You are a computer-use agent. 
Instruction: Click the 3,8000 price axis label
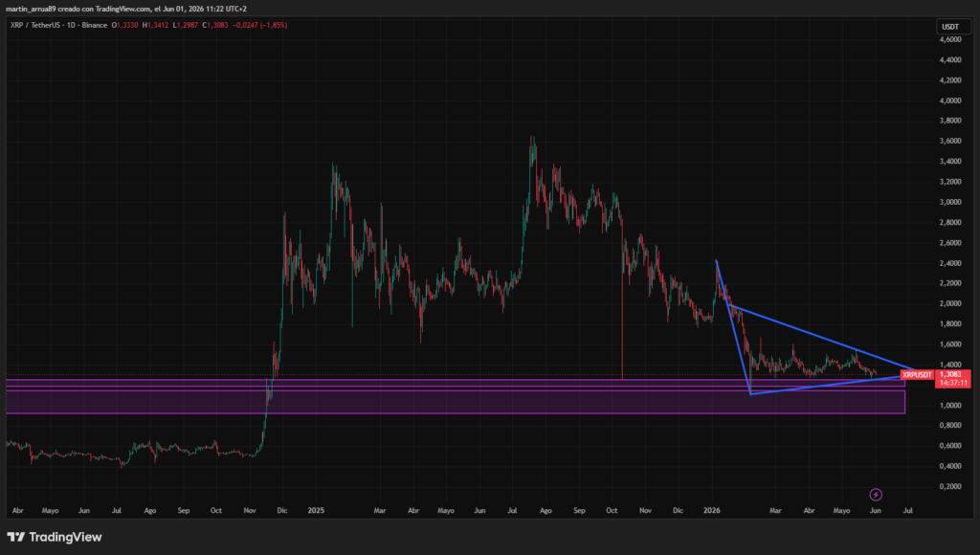click(x=950, y=121)
